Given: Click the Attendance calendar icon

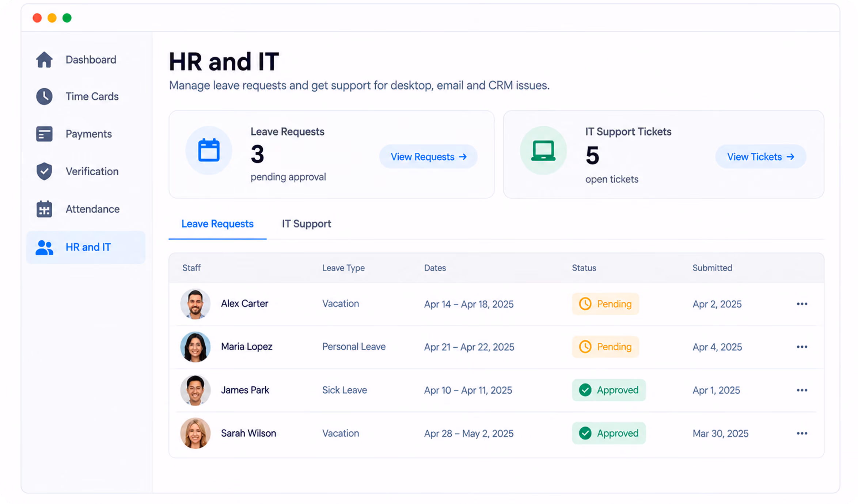Looking at the screenshot, I should pyautogui.click(x=44, y=209).
